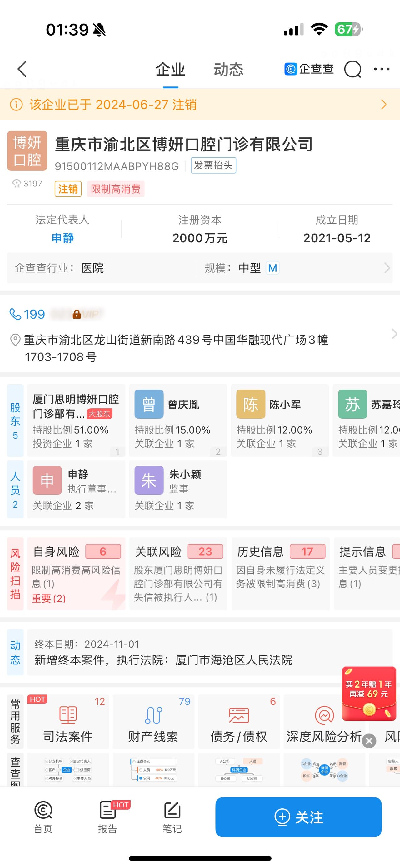Tap the 成立日期 2021-05-12 value
The image size is (400, 868).
point(337,238)
